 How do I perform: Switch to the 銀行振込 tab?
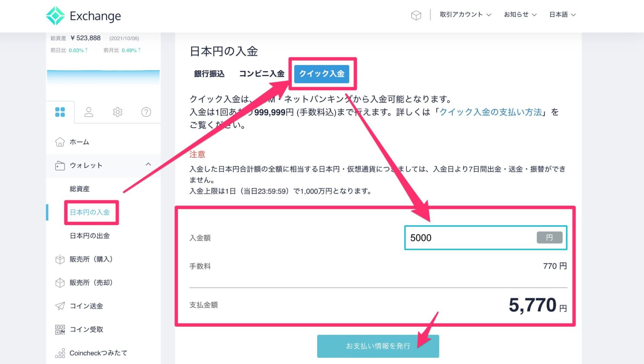pyautogui.click(x=209, y=74)
